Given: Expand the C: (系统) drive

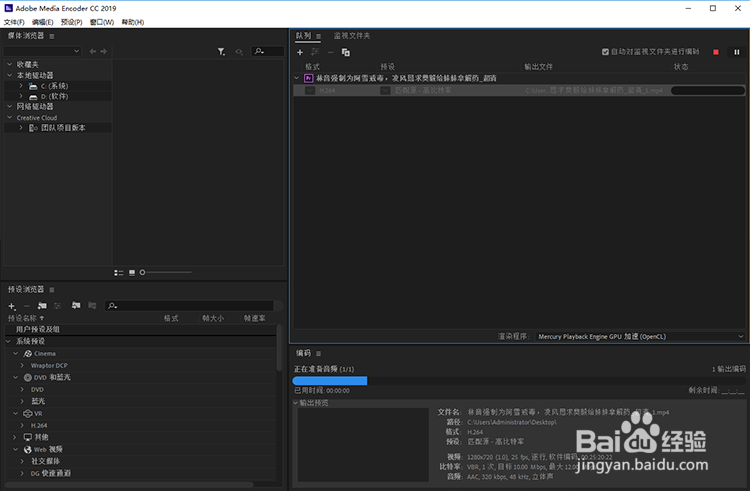Looking at the screenshot, I should click(21, 86).
